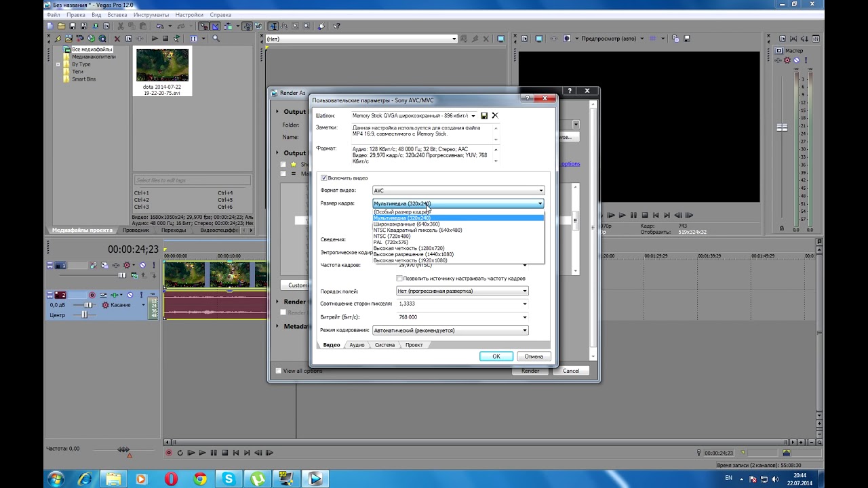The width and height of the screenshot is (868, 488).
Task: Enable the View all options checkbox
Action: pos(278,371)
